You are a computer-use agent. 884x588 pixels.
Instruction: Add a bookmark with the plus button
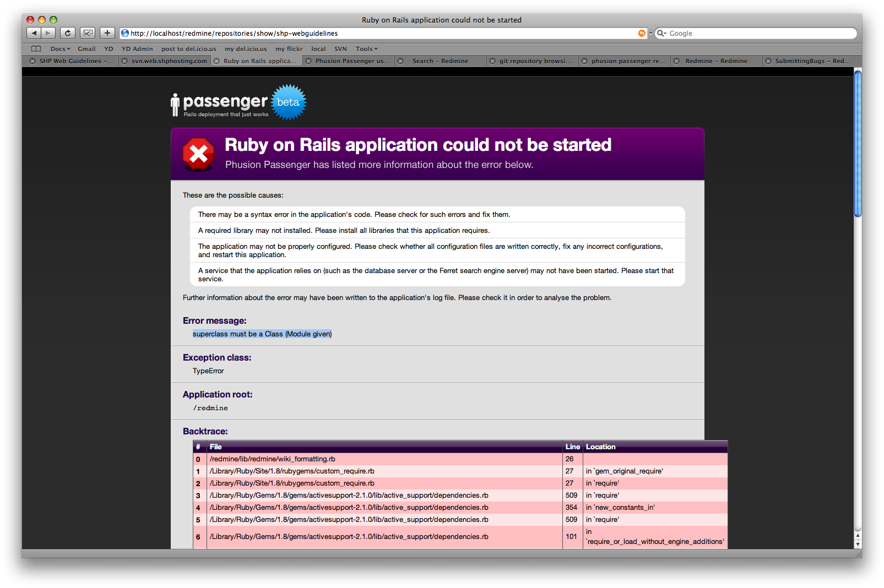pyautogui.click(x=107, y=33)
